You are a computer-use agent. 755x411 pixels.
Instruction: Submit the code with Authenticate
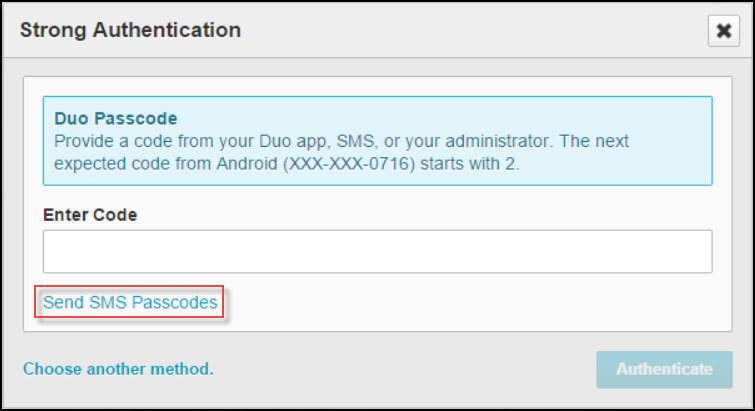point(664,369)
